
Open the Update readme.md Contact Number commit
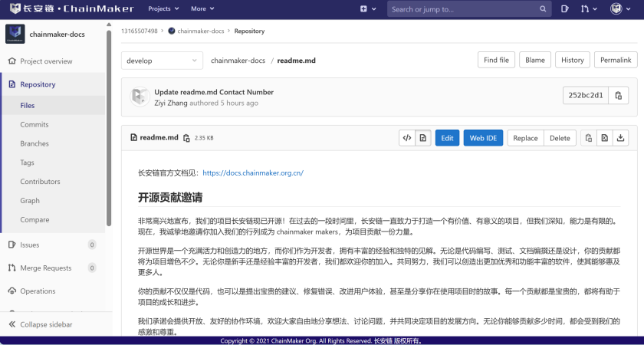(214, 92)
